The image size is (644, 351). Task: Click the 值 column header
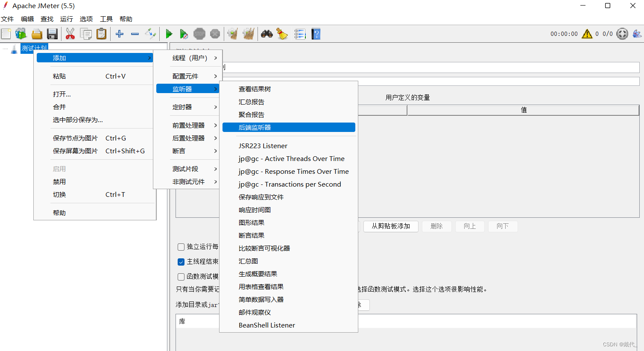click(524, 110)
